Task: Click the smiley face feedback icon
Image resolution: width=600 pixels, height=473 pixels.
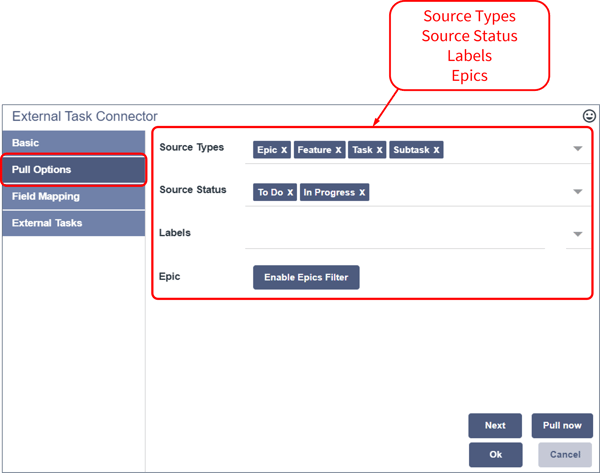Action: coord(589,116)
